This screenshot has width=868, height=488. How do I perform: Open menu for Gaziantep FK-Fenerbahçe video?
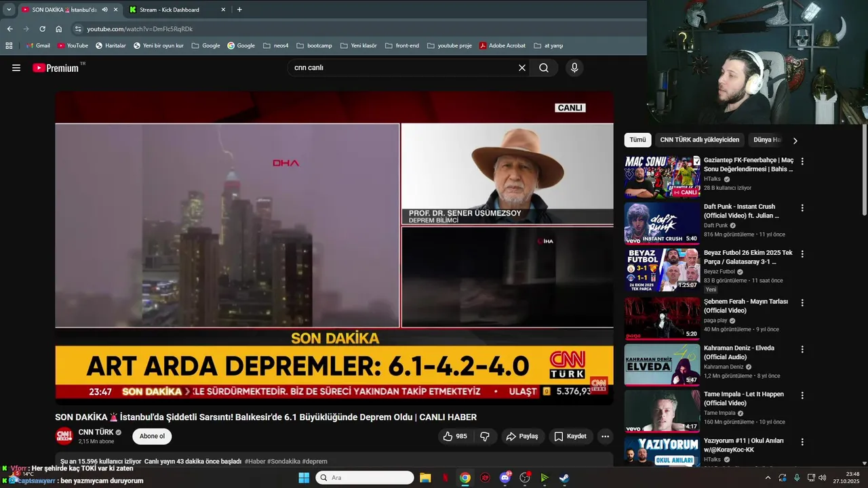(x=802, y=161)
